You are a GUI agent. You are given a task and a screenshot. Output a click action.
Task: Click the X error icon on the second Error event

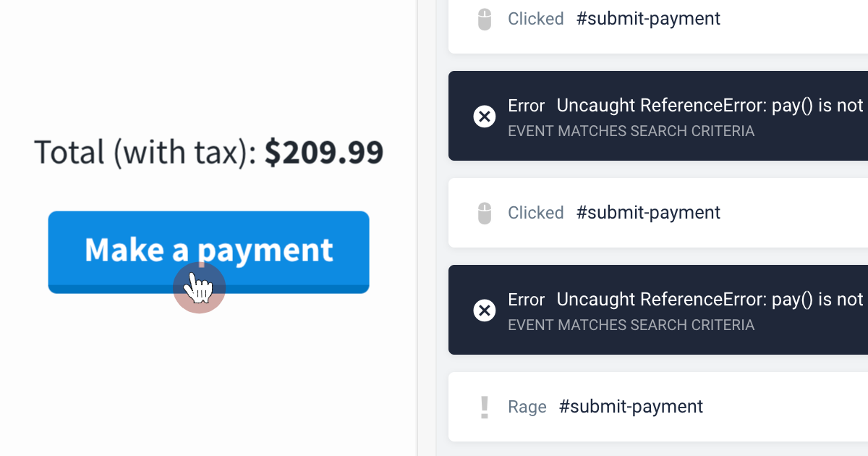pos(485,310)
